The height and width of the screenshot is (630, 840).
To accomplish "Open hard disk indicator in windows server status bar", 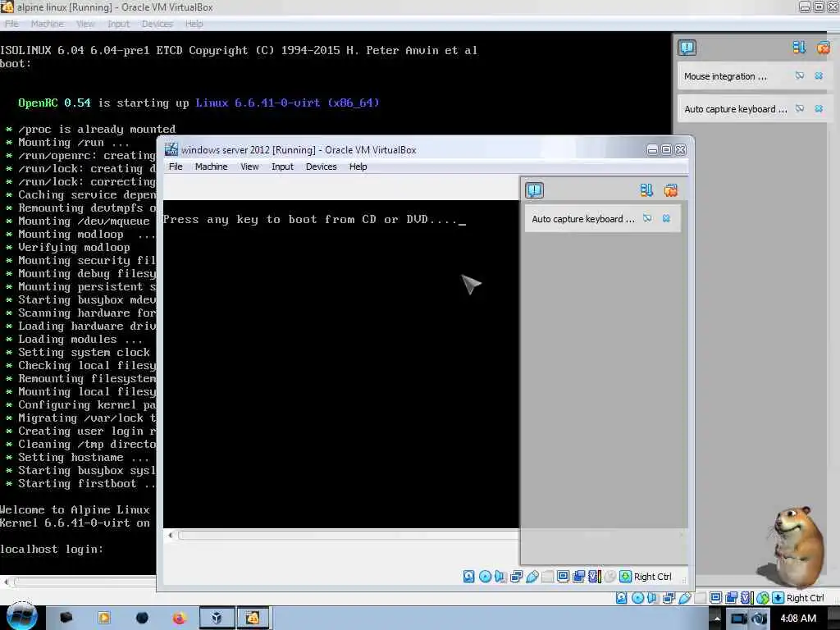I will (468, 577).
